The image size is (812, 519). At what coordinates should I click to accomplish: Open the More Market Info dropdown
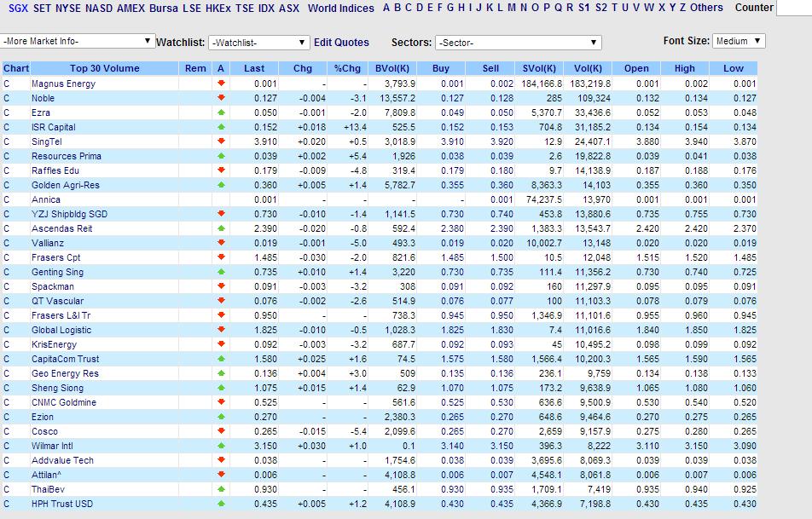click(77, 42)
